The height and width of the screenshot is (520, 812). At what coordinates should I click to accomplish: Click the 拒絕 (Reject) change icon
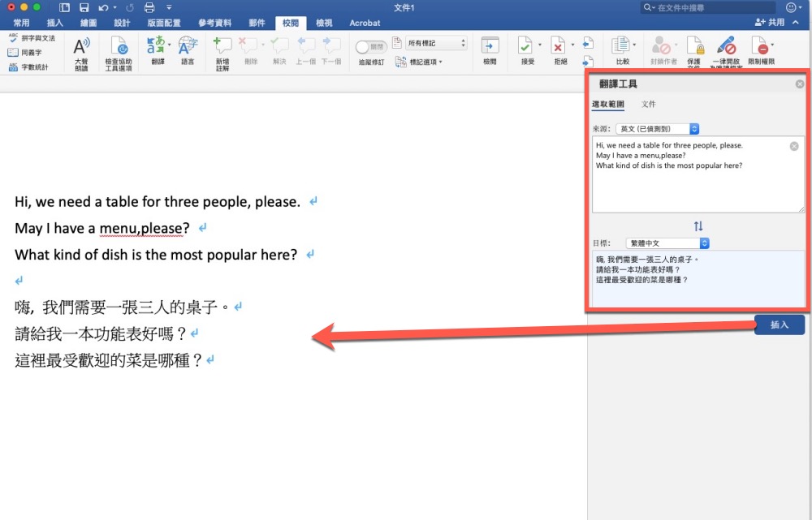tap(559, 49)
